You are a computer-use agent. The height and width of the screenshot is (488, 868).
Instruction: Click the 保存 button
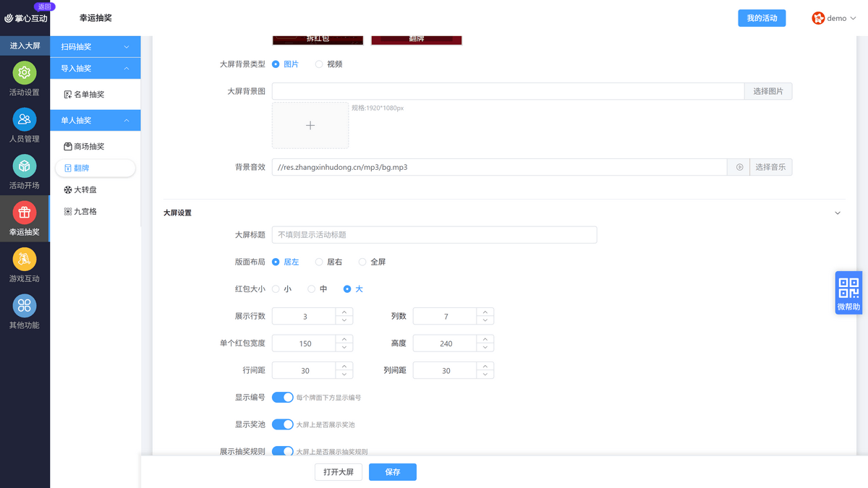click(x=393, y=472)
